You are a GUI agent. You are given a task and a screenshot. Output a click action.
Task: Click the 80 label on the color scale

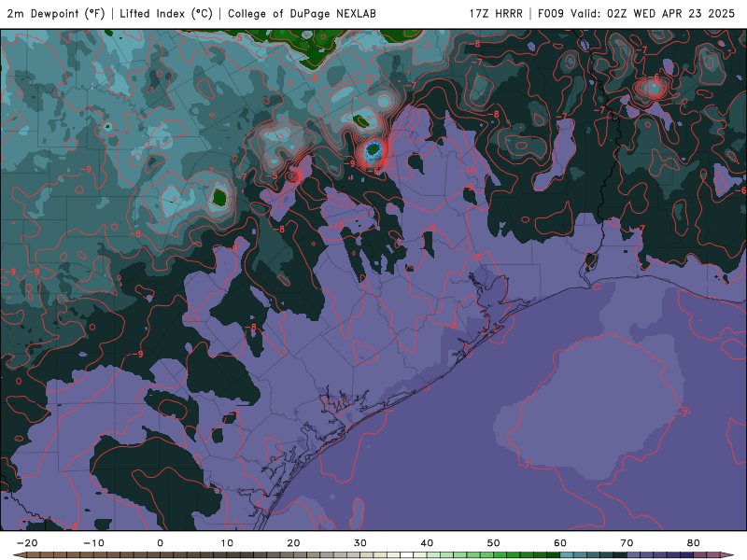(x=694, y=543)
